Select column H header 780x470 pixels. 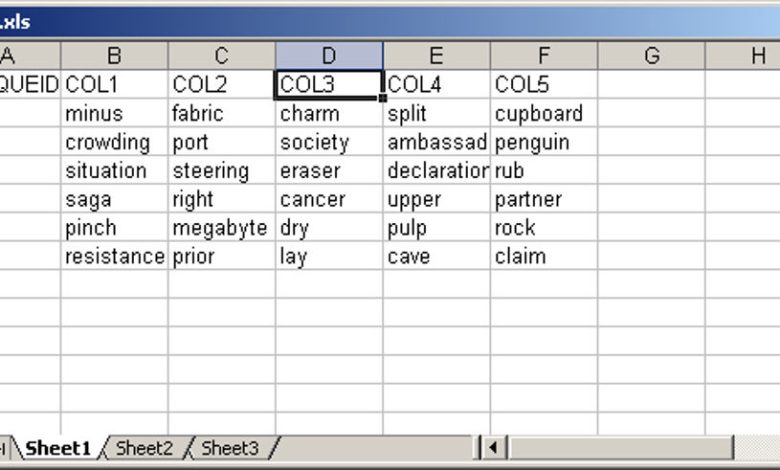(x=758, y=56)
